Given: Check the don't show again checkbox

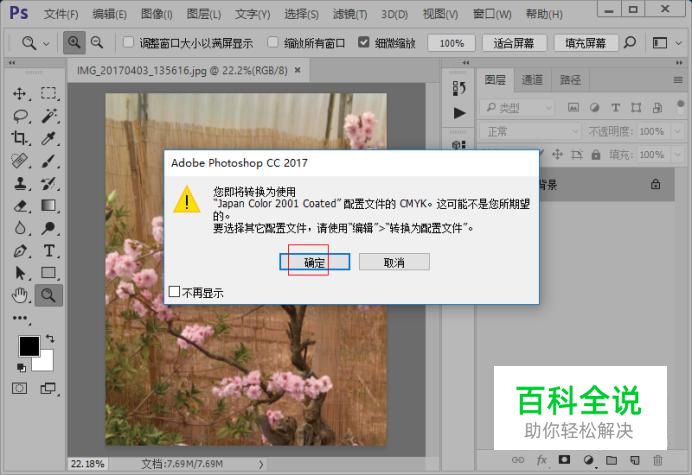Looking at the screenshot, I should pos(174,291).
